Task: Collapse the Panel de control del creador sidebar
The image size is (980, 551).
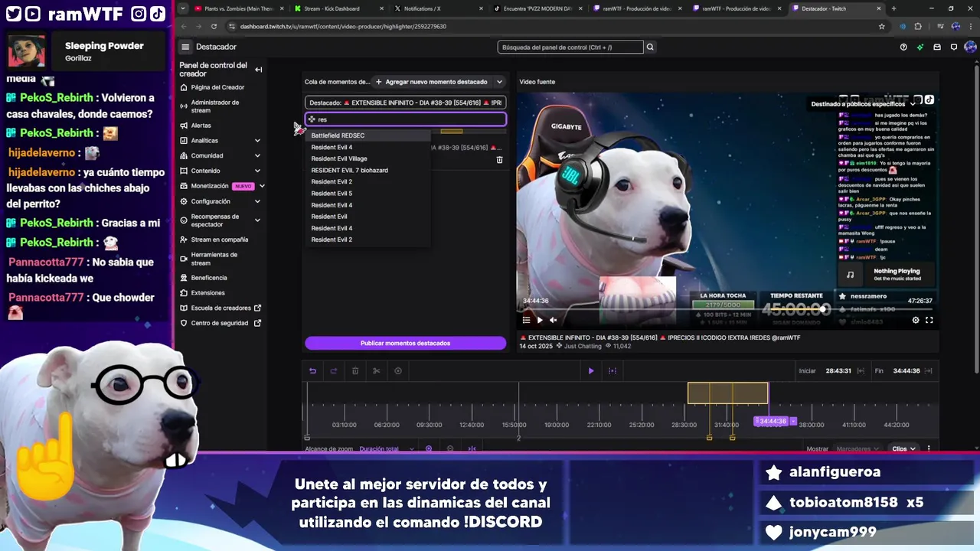Action: click(259, 70)
